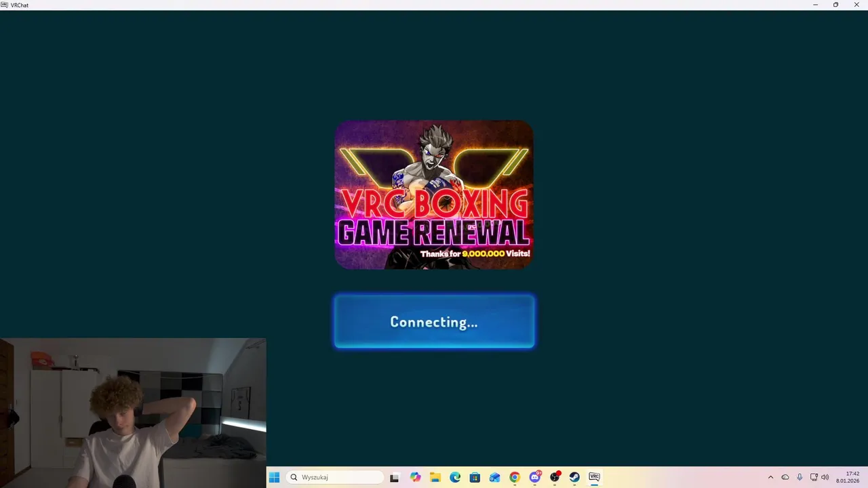Open the OBS Studio taskbar icon

(555, 477)
